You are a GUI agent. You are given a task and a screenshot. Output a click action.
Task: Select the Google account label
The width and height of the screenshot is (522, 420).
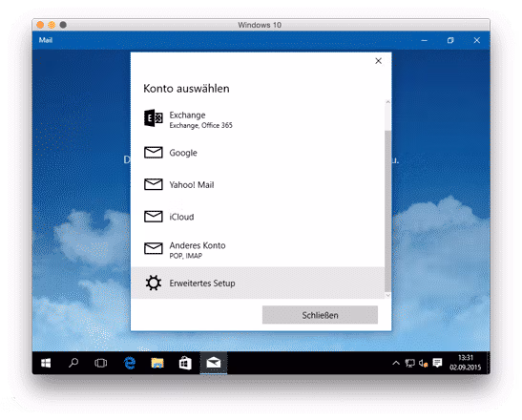183,153
